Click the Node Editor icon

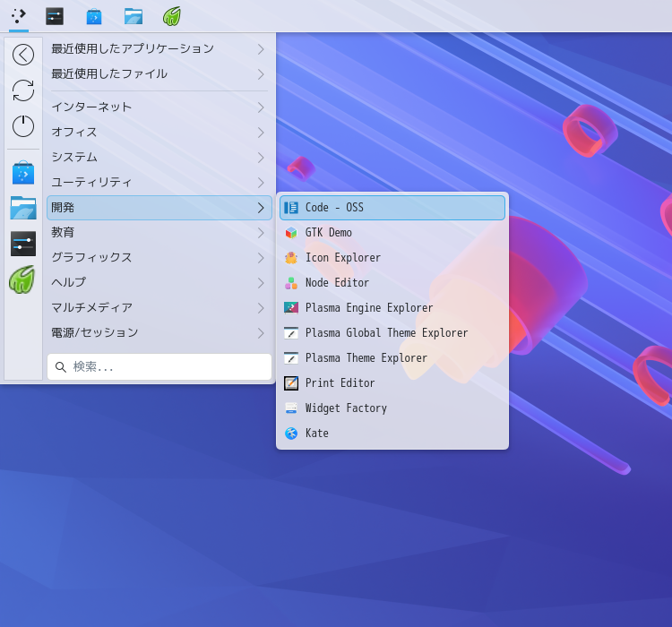[291, 283]
